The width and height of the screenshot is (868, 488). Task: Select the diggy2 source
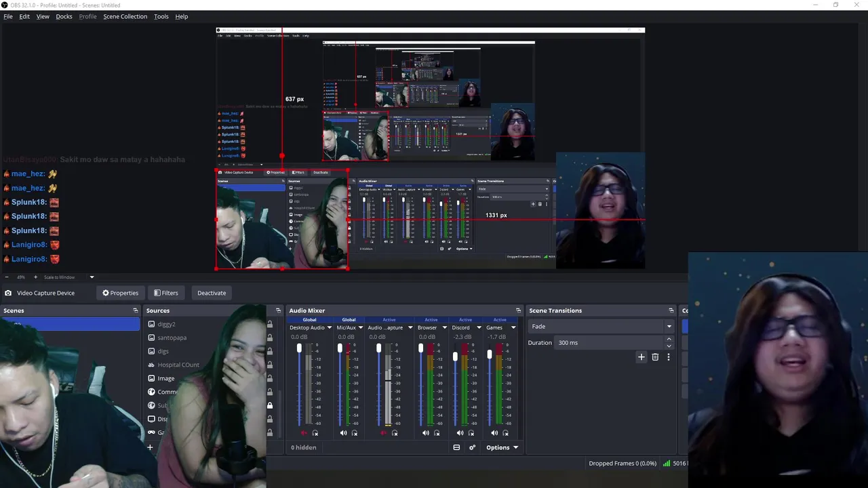point(166,324)
